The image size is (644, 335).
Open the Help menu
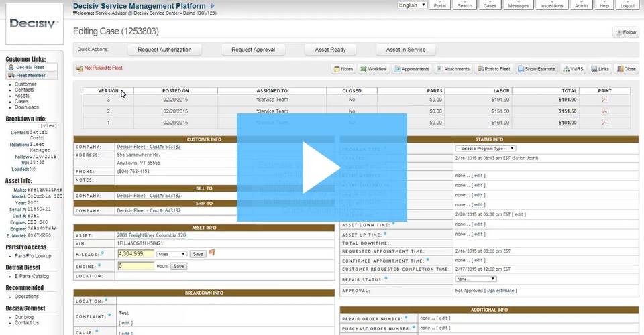click(604, 5)
